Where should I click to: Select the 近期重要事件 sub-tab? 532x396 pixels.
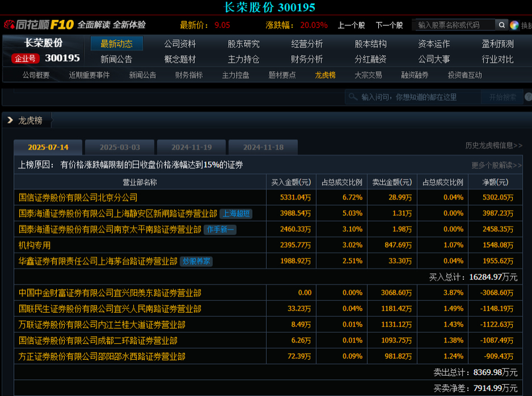pos(89,75)
